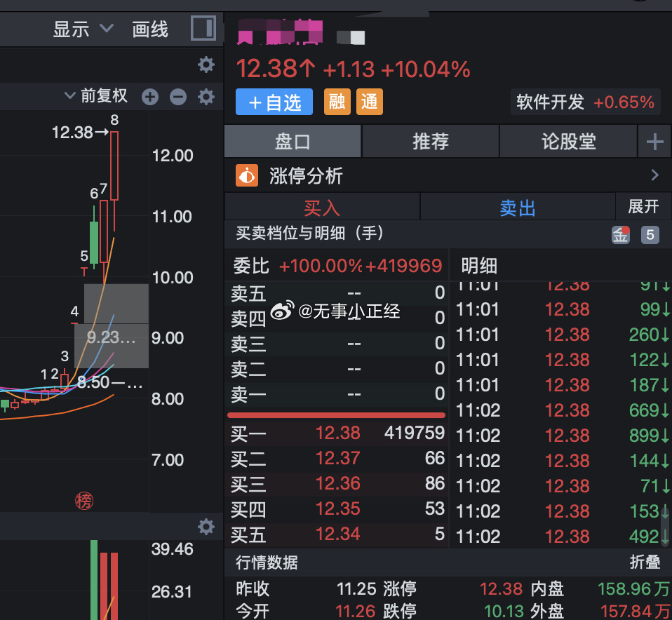Click 买一 price 12.38
The image size is (672, 620).
pyautogui.click(x=337, y=433)
